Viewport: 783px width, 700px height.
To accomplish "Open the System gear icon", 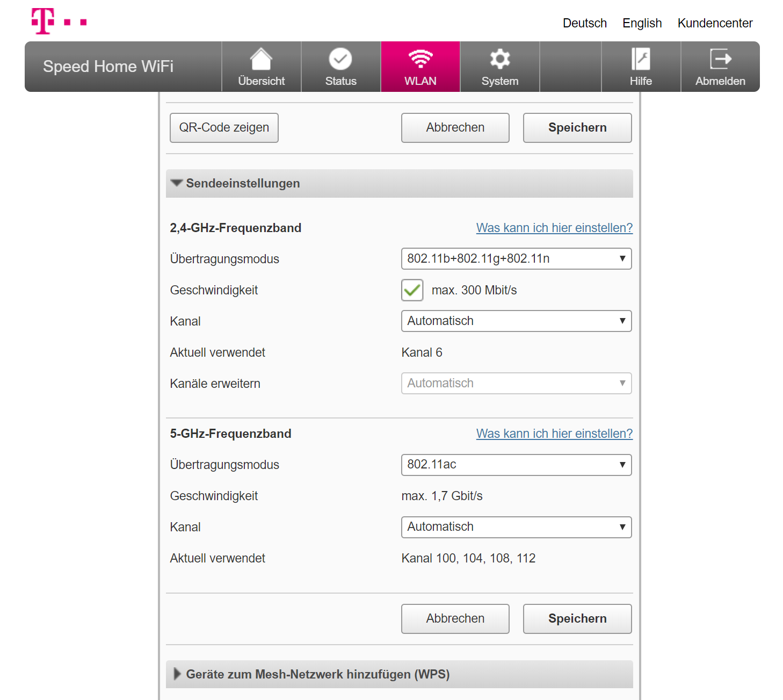I will coord(500,59).
